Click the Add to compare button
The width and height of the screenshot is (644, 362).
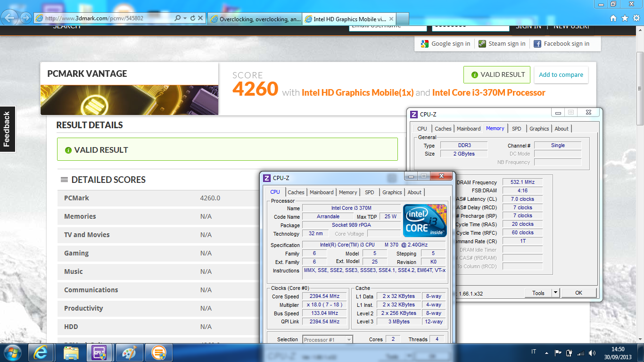[x=561, y=74]
